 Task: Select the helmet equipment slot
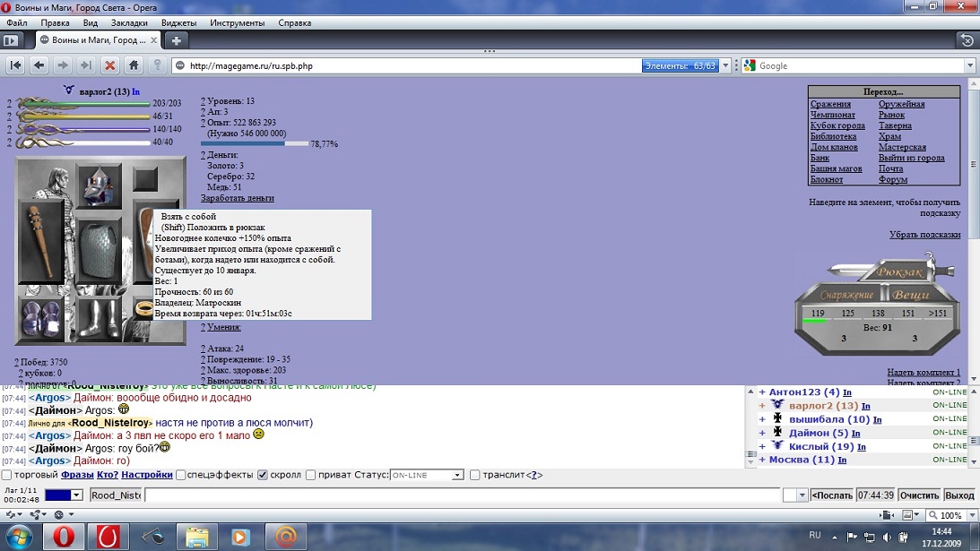click(99, 186)
